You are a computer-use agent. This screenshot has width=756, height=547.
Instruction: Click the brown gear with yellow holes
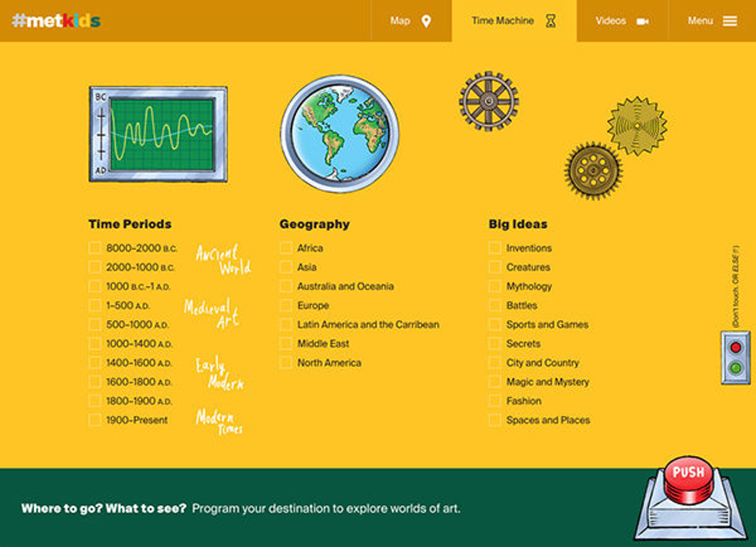593,171
